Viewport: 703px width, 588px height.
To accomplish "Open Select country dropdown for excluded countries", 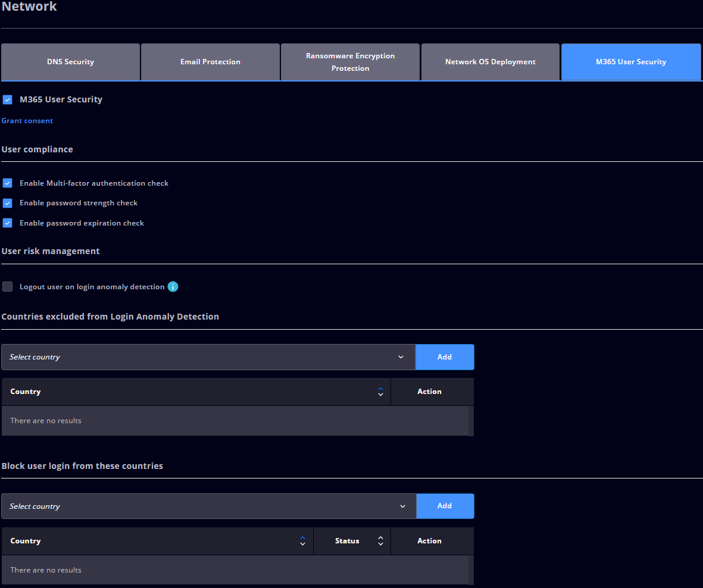I will pos(208,357).
